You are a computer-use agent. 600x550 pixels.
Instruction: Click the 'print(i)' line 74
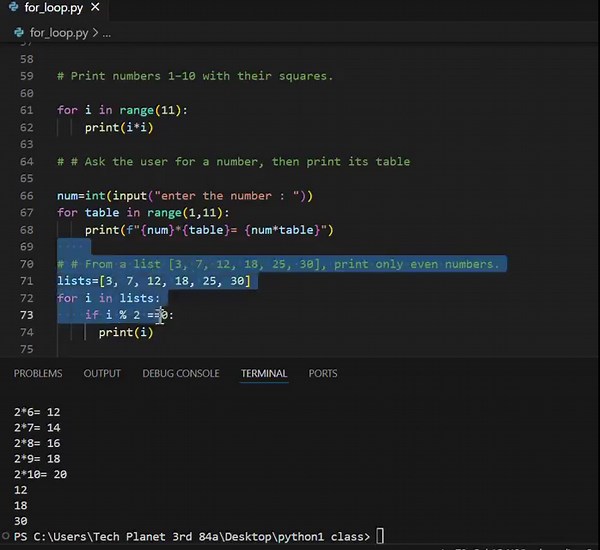point(126,332)
